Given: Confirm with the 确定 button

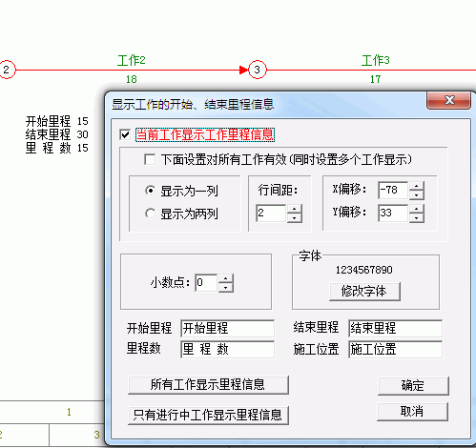Looking at the screenshot, I should 413,386.
